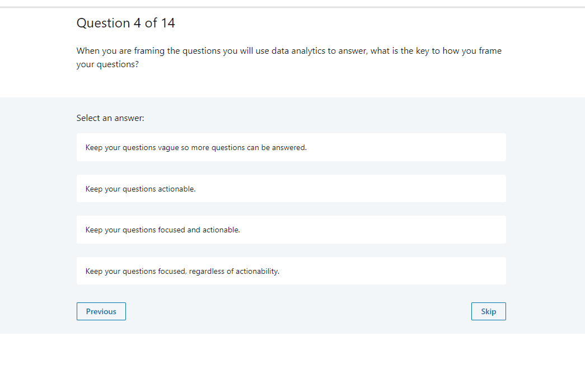Click the word 'vague' in first answer

click(x=169, y=148)
